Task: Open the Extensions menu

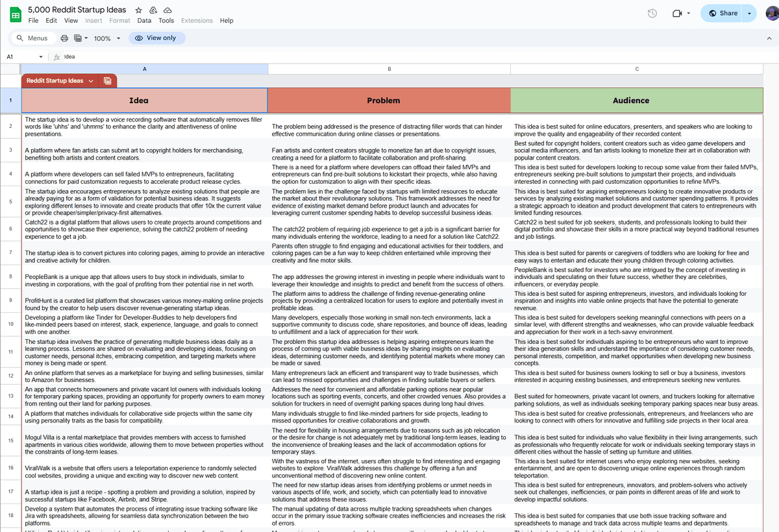Action: 197,21
